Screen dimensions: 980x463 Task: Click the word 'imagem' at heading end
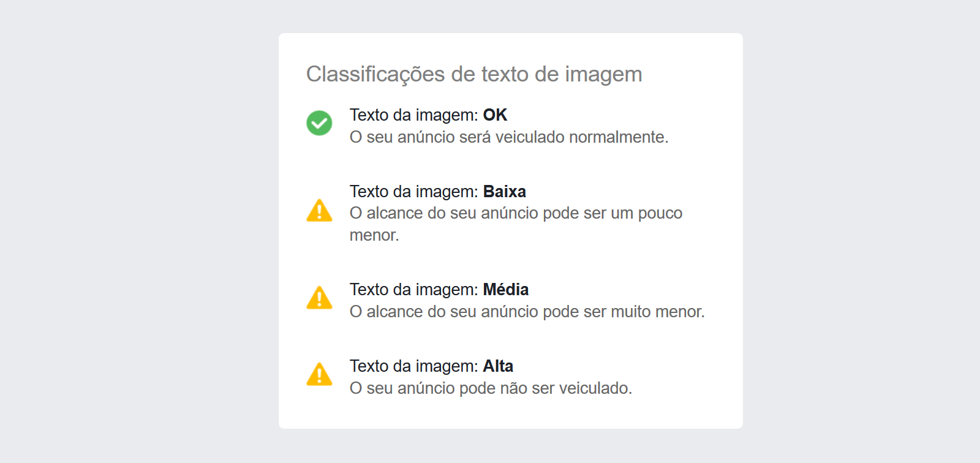pos(603,75)
